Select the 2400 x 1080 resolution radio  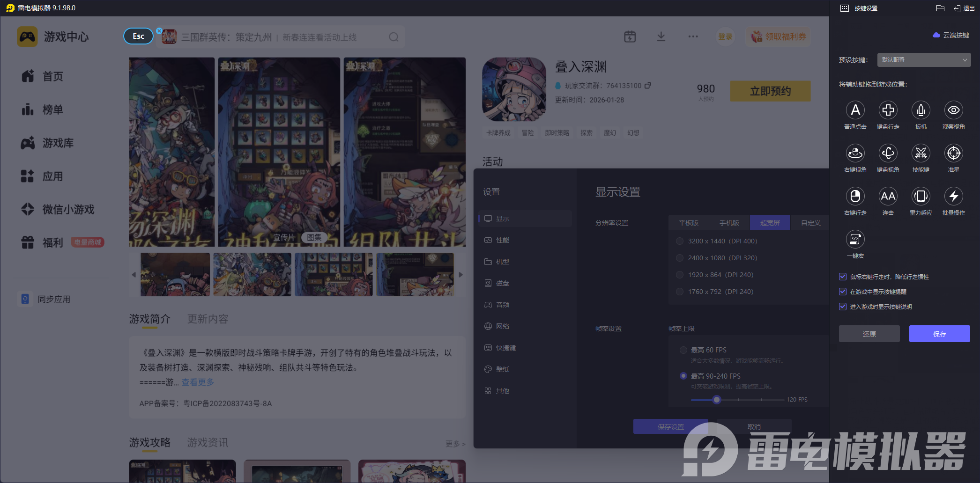point(679,258)
